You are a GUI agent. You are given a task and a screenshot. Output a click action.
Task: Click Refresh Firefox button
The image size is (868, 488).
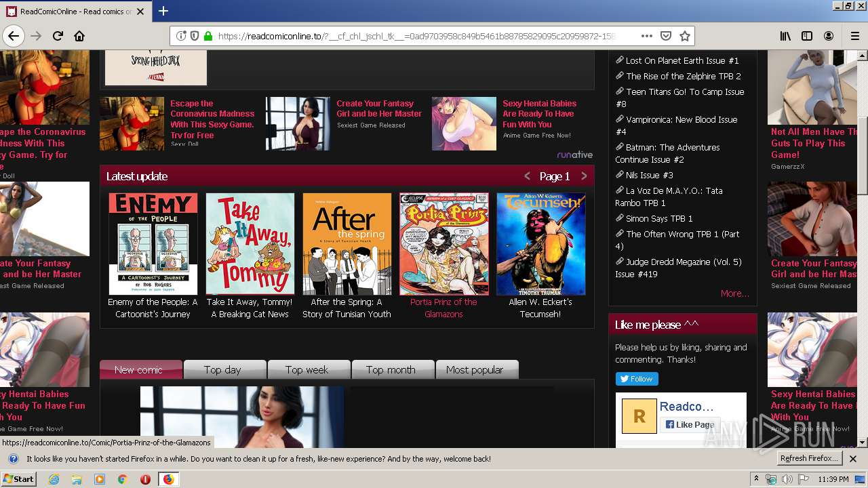click(x=809, y=458)
